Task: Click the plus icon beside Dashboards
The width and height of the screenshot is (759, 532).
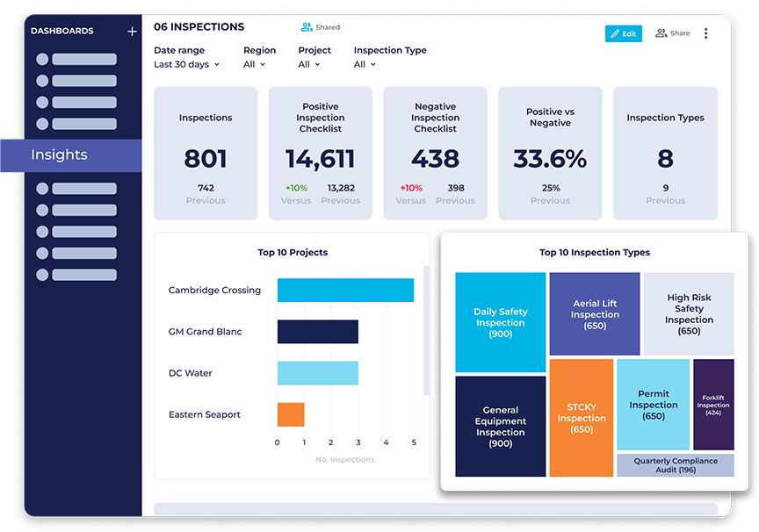Action: pos(132,32)
